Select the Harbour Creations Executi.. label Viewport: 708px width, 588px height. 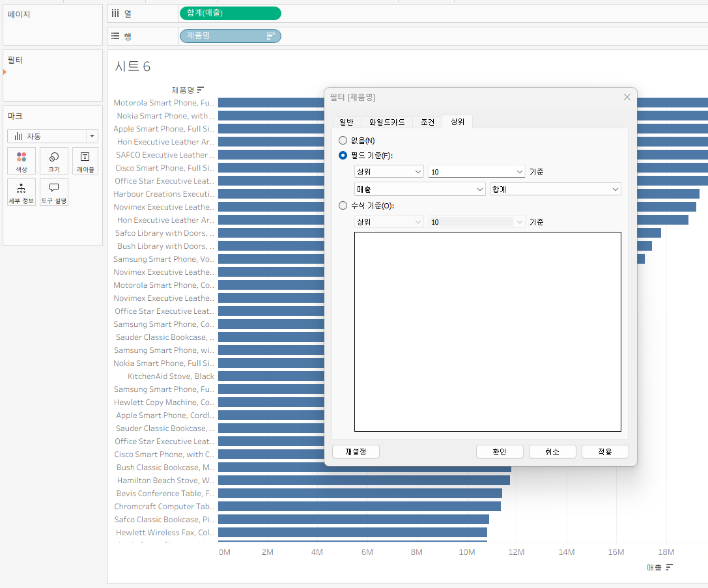(x=163, y=194)
